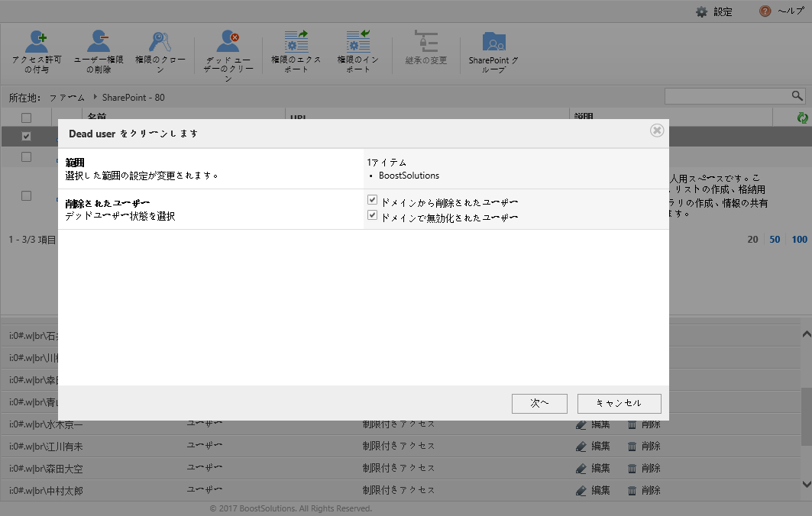
Task: Click 制限付きアクセス in the 中村太郎 row
Action: 399,490
